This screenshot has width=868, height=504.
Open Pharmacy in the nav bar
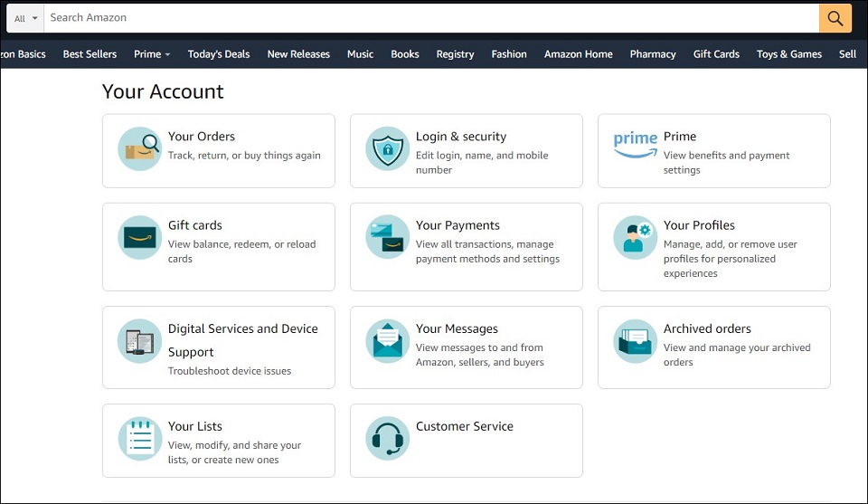coord(653,54)
